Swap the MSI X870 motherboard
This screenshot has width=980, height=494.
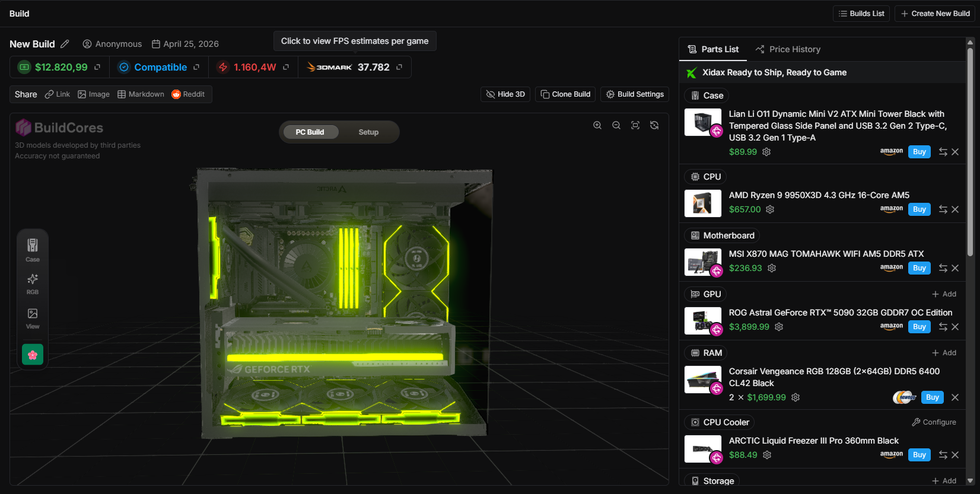tap(943, 268)
